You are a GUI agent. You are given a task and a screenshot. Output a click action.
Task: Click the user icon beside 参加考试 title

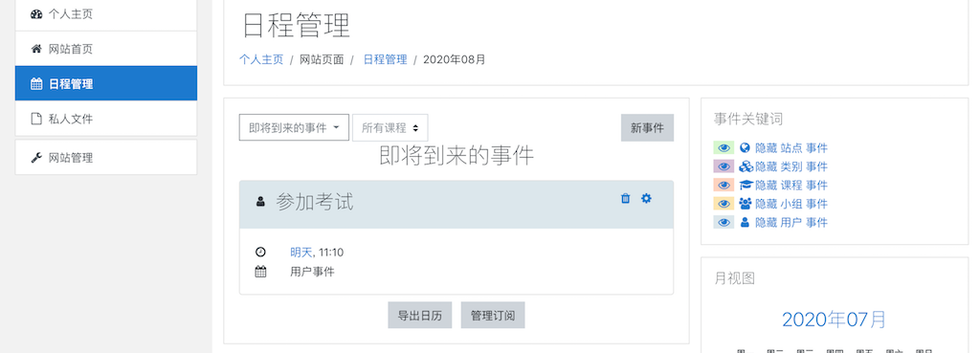pos(260,202)
